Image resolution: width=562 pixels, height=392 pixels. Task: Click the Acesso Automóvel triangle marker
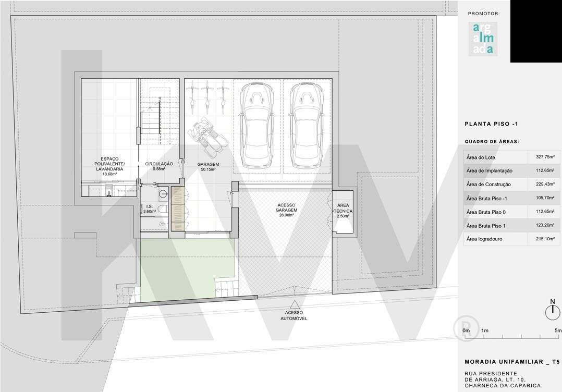pyautogui.click(x=295, y=305)
